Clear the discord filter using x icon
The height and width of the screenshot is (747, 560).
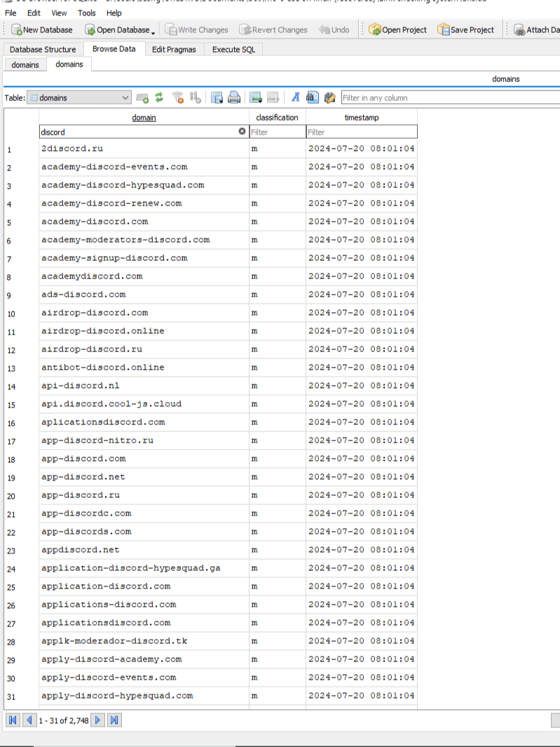coord(243,131)
